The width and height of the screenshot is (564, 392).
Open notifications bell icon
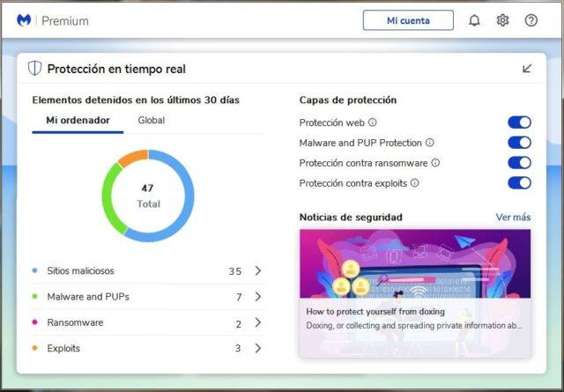pyautogui.click(x=474, y=20)
